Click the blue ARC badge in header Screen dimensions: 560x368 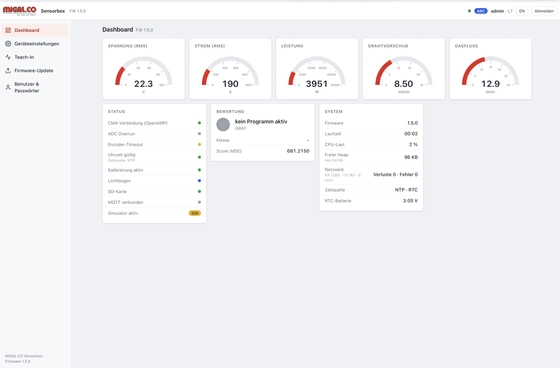point(481,11)
